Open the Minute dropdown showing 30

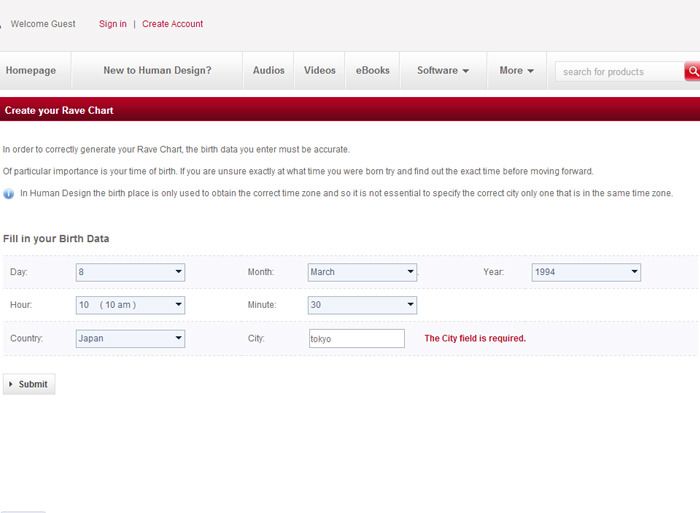[x=362, y=305]
